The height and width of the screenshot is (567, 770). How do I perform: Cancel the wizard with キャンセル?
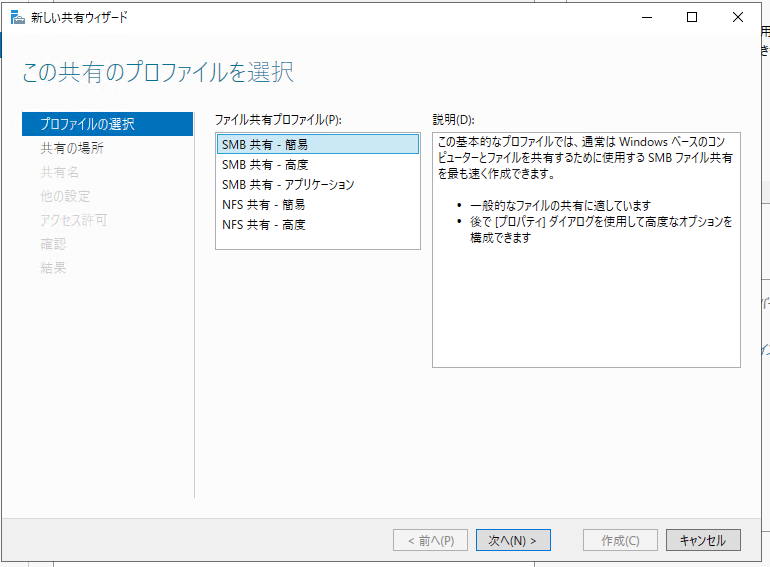[703, 540]
